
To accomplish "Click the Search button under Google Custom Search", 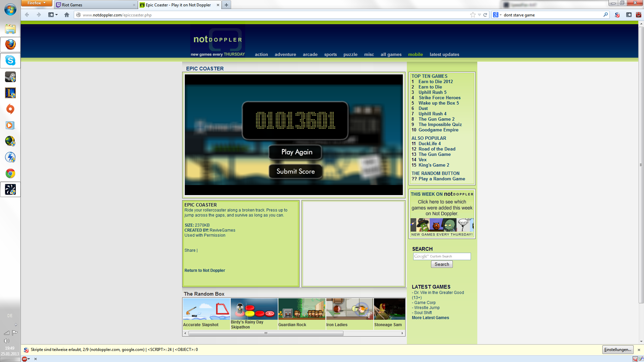I will coord(442,264).
